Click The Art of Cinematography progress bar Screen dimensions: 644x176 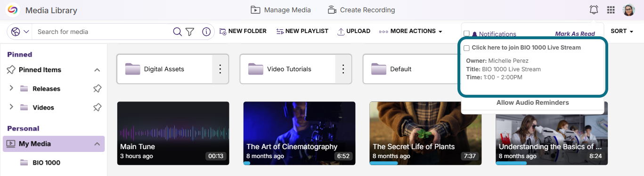coord(247,163)
